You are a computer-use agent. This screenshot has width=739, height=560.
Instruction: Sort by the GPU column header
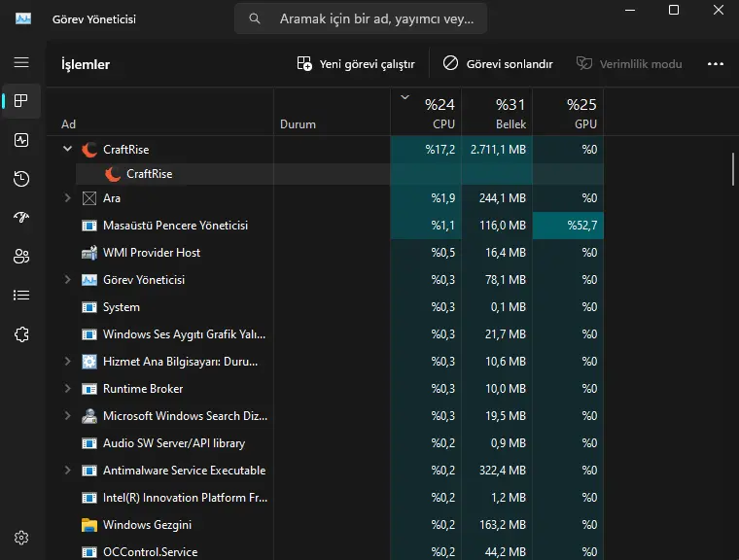(x=569, y=113)
